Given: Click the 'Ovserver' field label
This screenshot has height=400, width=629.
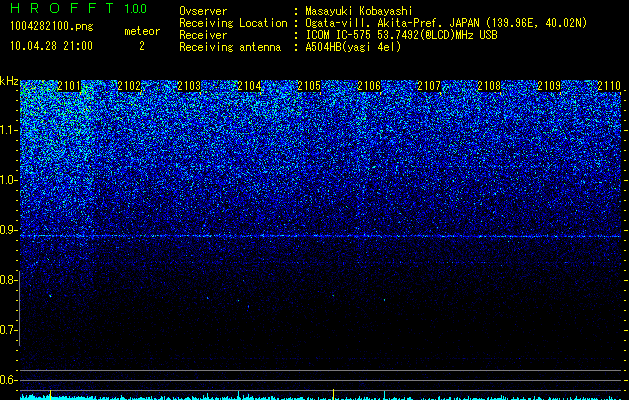Looking at the screenshot, I should coord(203,12).
